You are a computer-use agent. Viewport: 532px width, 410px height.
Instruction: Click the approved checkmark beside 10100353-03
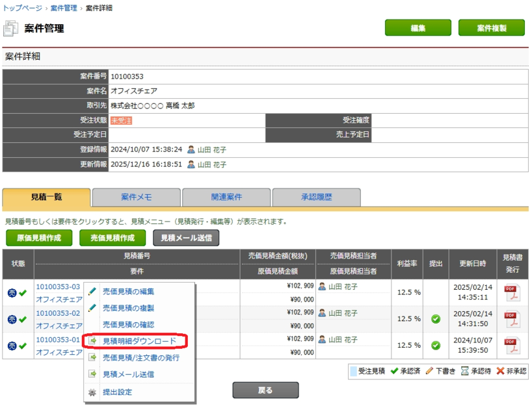(x=23, y=292)
